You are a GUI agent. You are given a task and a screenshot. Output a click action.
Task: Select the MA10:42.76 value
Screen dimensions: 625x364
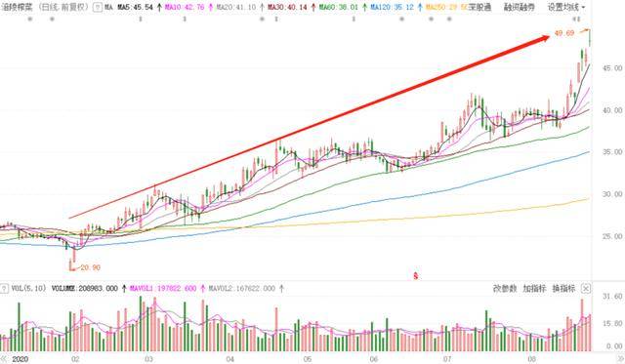pos(185,7)
